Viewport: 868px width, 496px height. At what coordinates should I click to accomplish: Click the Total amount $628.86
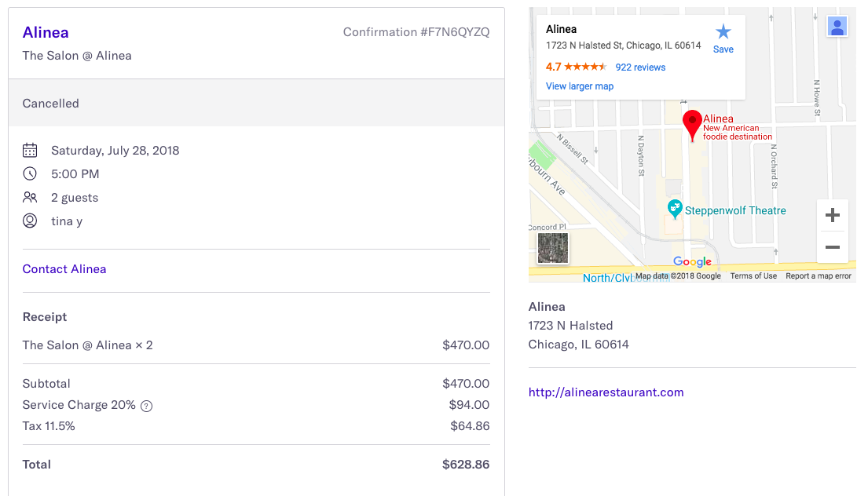pyautogui.click(x=466, y=465)
